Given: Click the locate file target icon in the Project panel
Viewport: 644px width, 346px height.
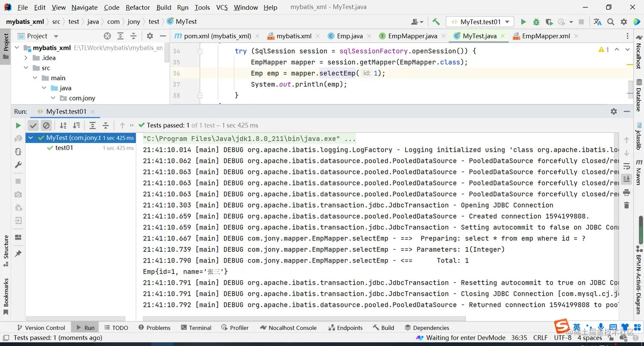Looking at the screenshot, I should click(x=107, y=36).
